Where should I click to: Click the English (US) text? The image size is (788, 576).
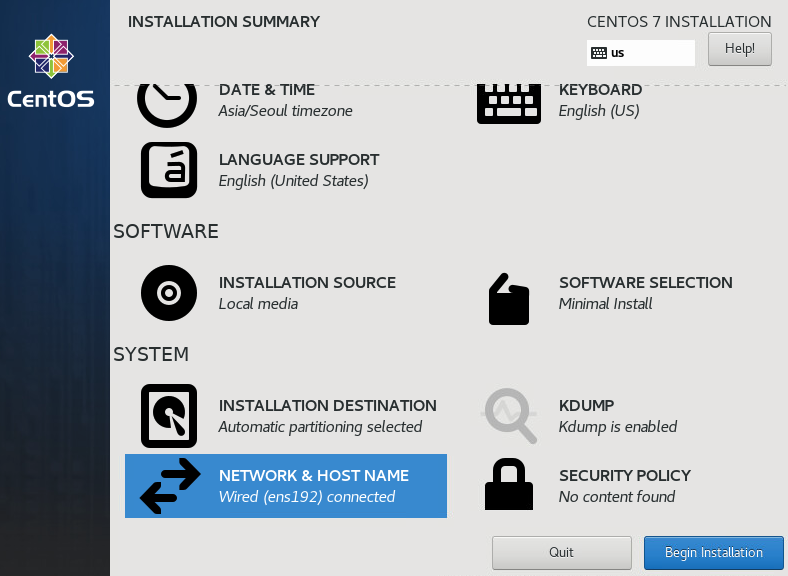point(599,111)
